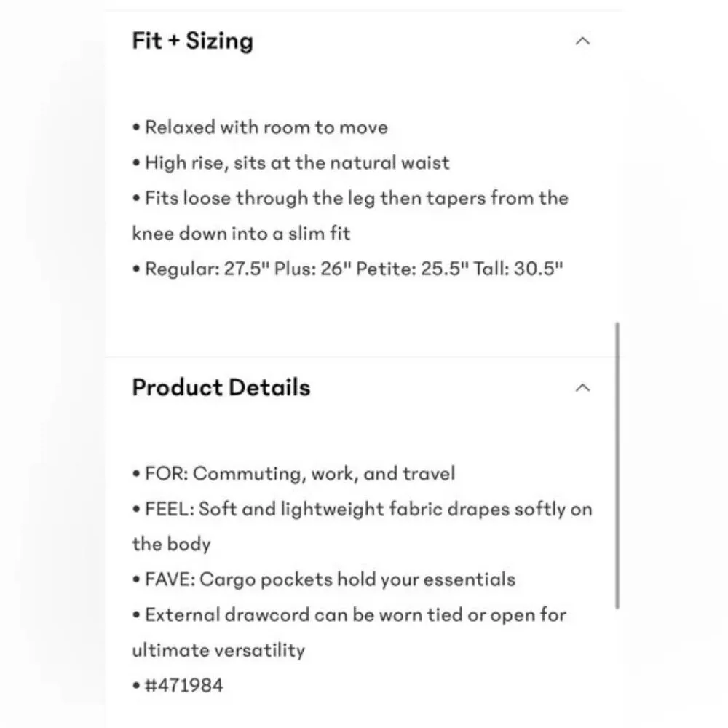
Task: Click the Fit + Sizing heading
Action: tap(193, 41)
